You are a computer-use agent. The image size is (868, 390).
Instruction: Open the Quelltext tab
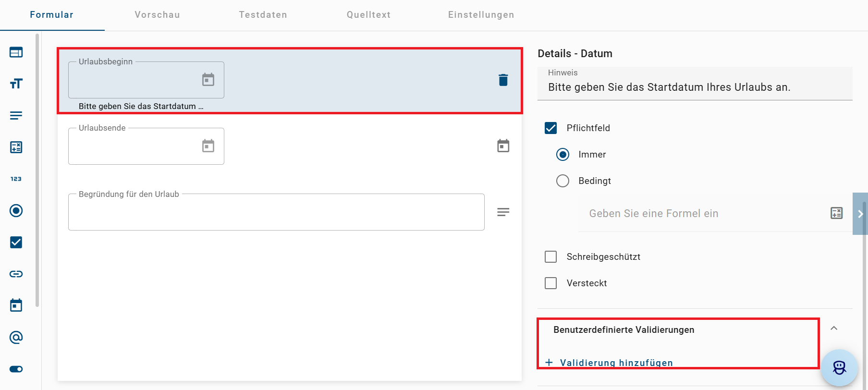point(368,15)
